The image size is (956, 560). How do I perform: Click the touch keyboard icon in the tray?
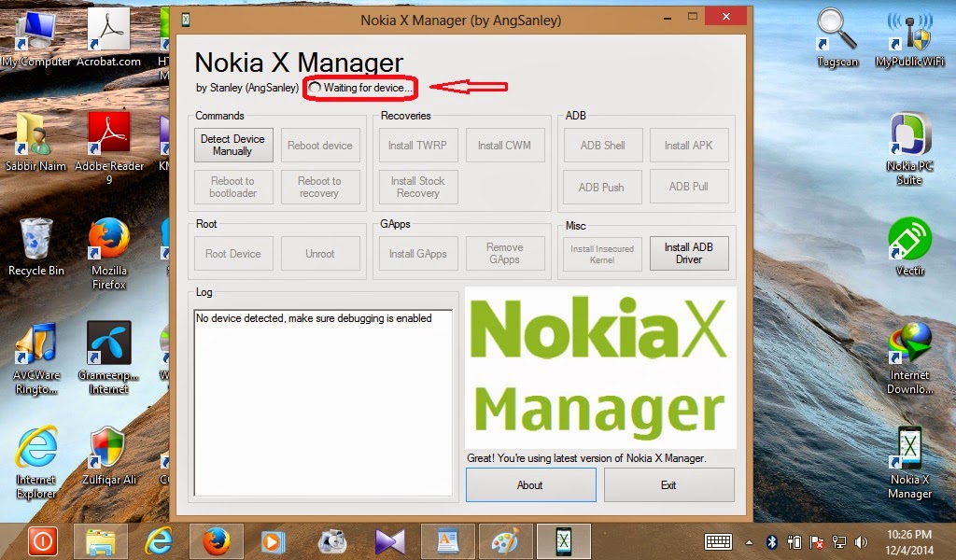tap(719, 539)
